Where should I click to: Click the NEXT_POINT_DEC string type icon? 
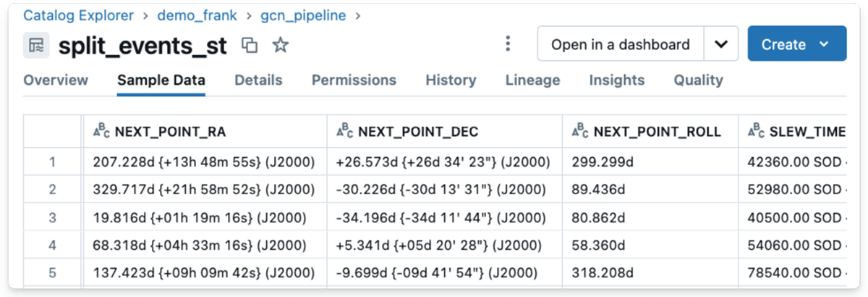(345, 131)
